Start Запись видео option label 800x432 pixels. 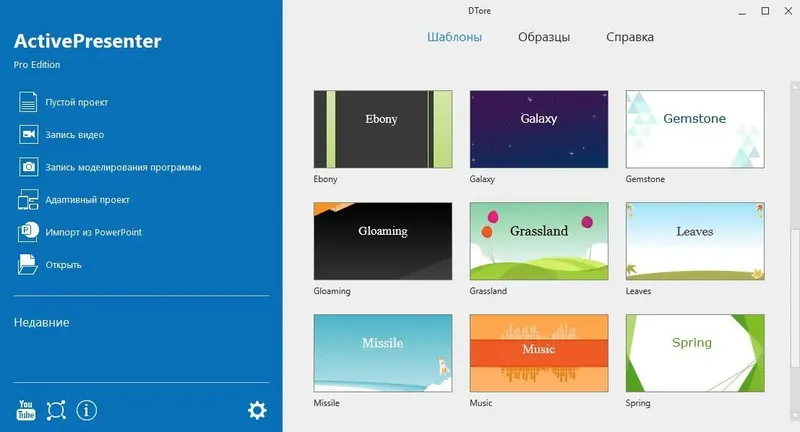[74, 135]
